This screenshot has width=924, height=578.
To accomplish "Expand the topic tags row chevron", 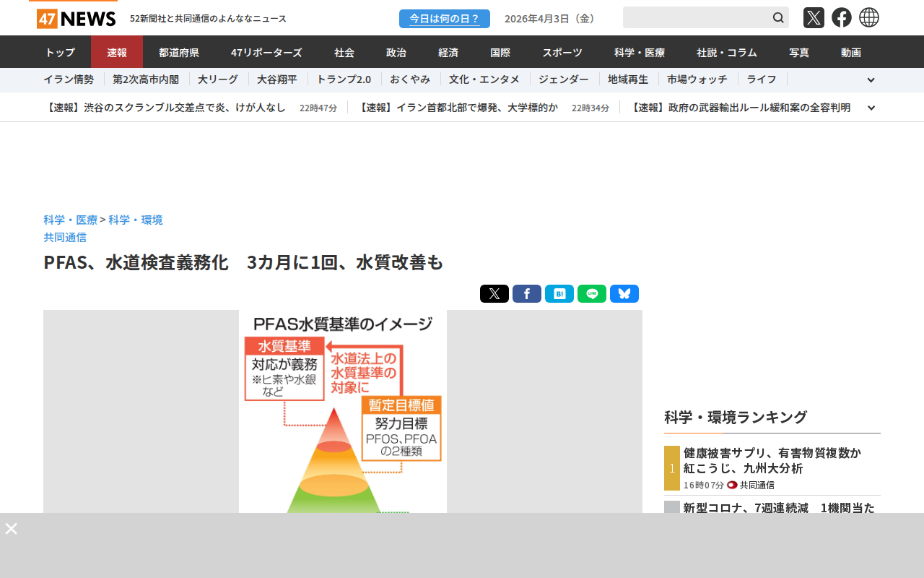I will coord(871,80).
